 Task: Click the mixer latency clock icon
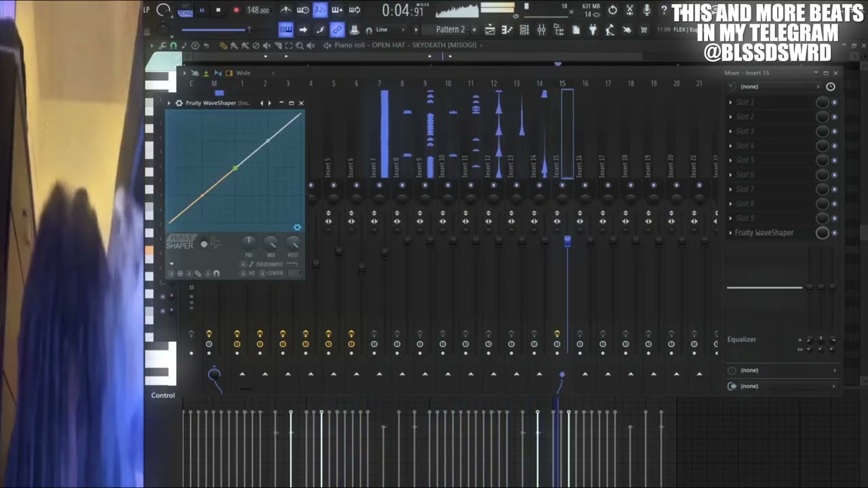point(830,87)
